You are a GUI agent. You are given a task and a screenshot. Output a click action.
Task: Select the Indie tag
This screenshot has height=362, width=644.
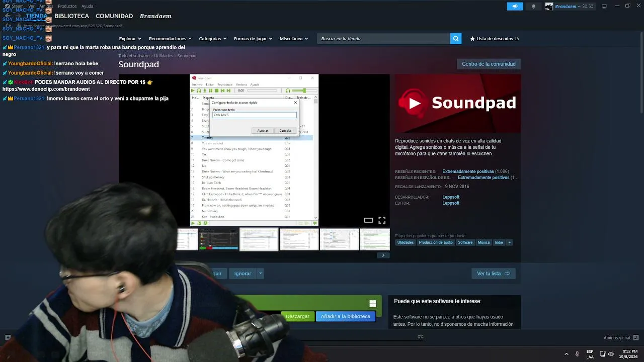(x=499, y=242)
